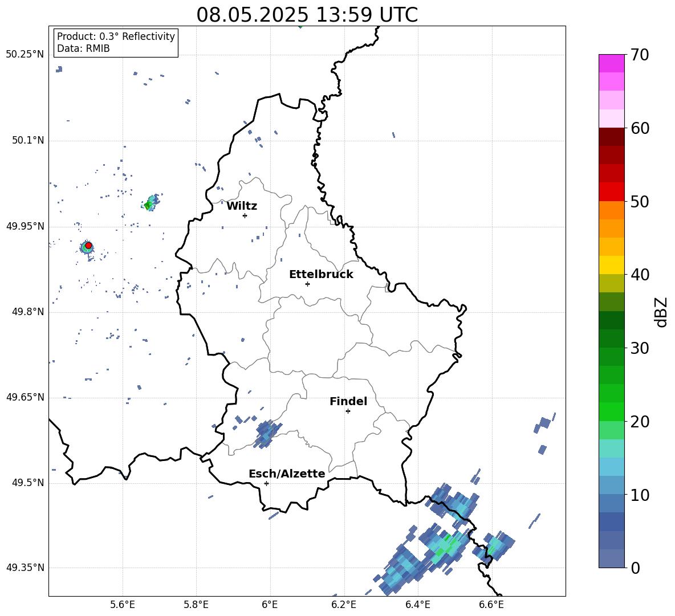Click the colorbar value 40
Image resolution: width=675 pixels, height=616 pixels.
tap(640, 275)
